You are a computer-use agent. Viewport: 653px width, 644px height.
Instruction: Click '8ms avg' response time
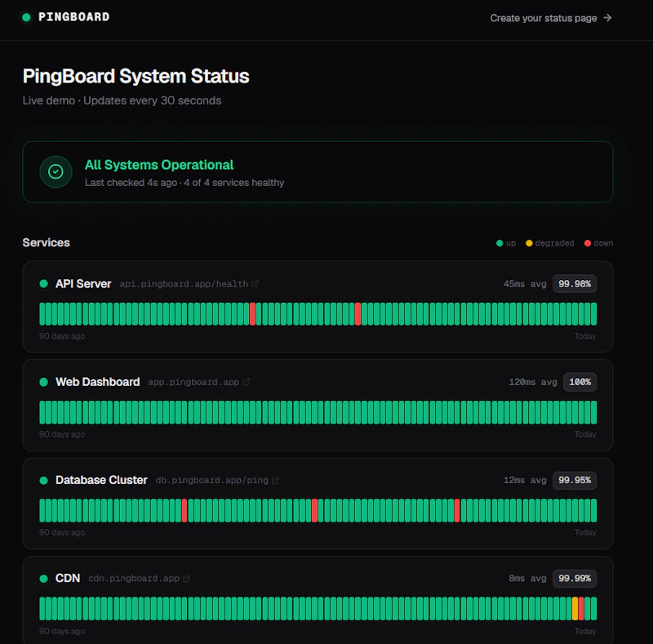[527, 579]
